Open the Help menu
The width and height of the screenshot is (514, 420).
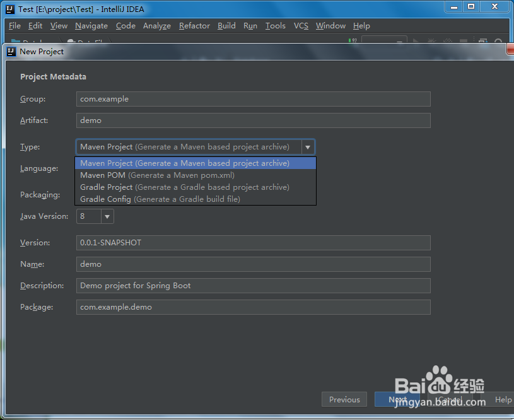click(x=361, y=26)
